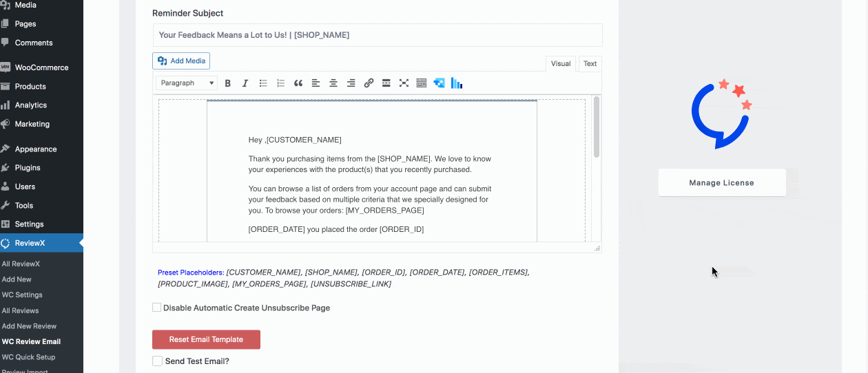868x373 pixels.
Task: Open WC Settings in ReviewX submenu
Action: (x=22, y=295)
